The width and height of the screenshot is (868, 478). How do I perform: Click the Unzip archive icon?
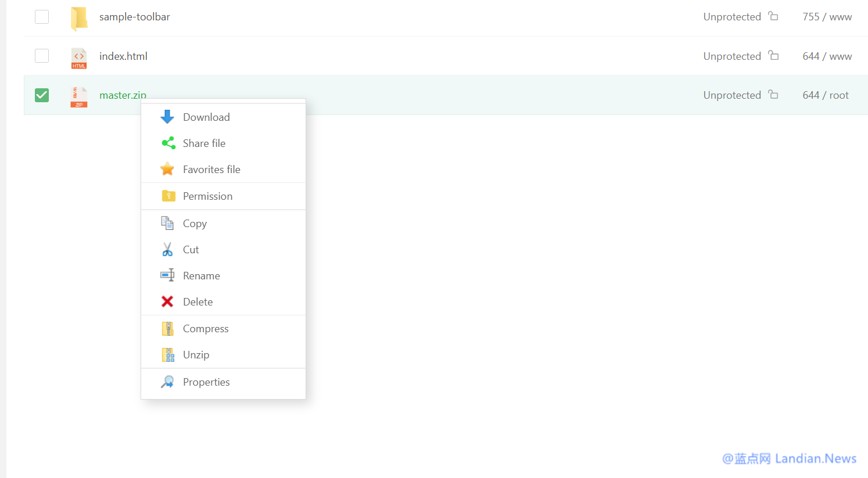click(168, 355)
